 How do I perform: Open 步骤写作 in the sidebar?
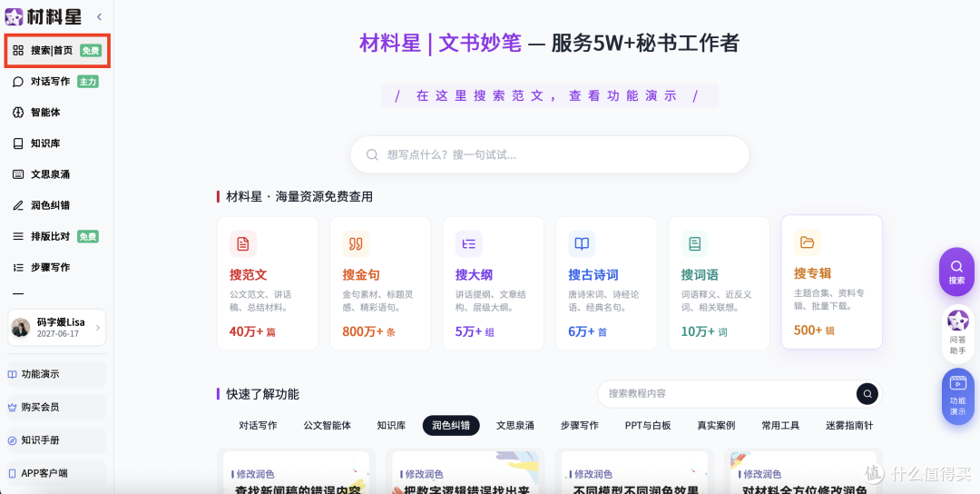57,267
